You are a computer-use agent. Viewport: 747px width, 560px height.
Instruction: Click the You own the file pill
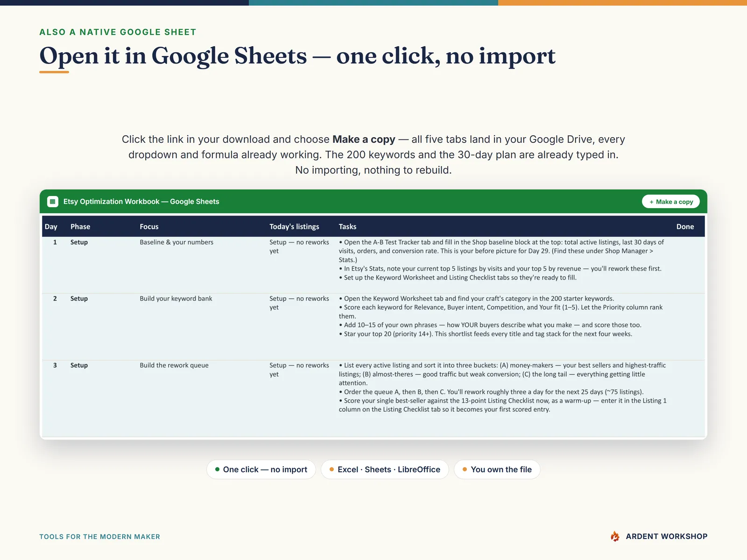(x=497, y=469)
